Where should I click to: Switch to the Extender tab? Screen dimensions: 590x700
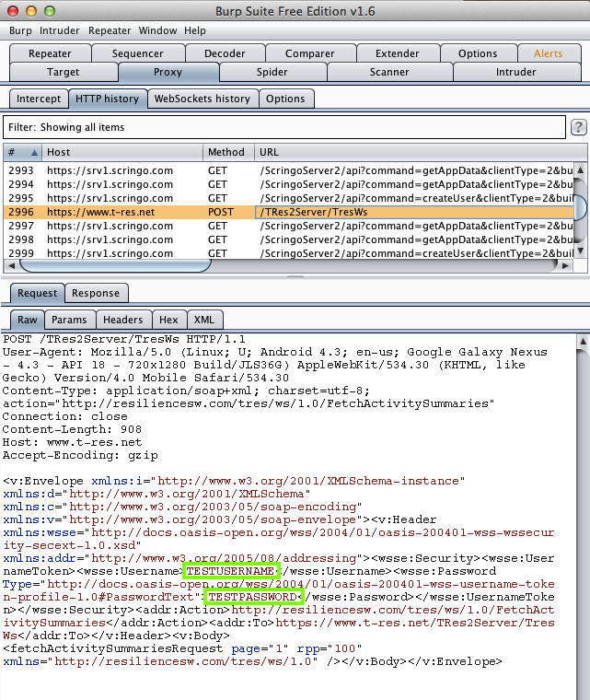398,53
